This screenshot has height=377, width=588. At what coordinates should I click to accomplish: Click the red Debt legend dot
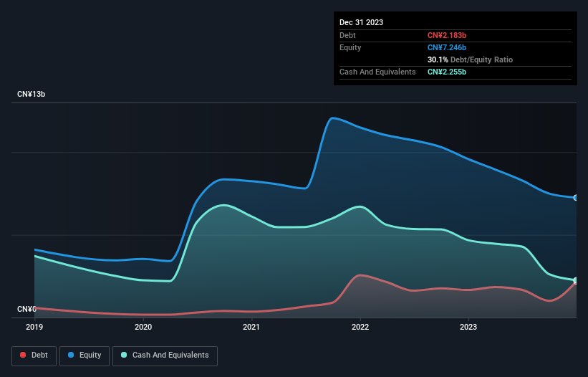tap(23, 355)
